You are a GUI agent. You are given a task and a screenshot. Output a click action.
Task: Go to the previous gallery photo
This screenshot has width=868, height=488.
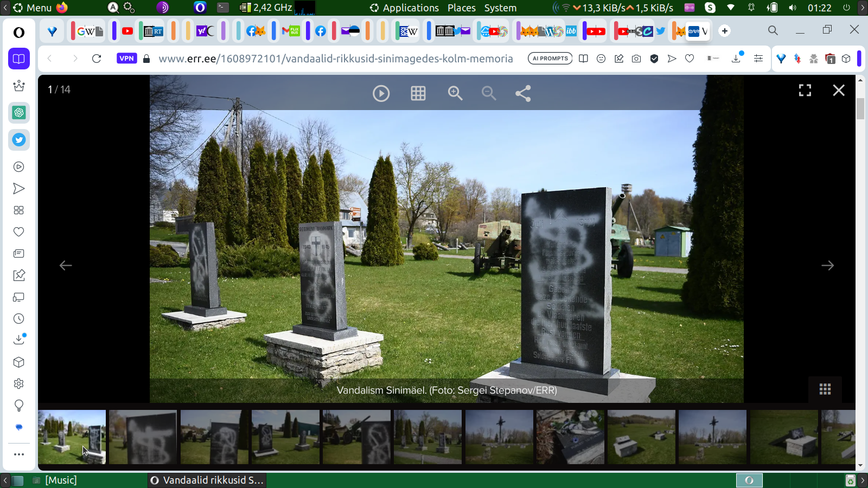(66, 265)
